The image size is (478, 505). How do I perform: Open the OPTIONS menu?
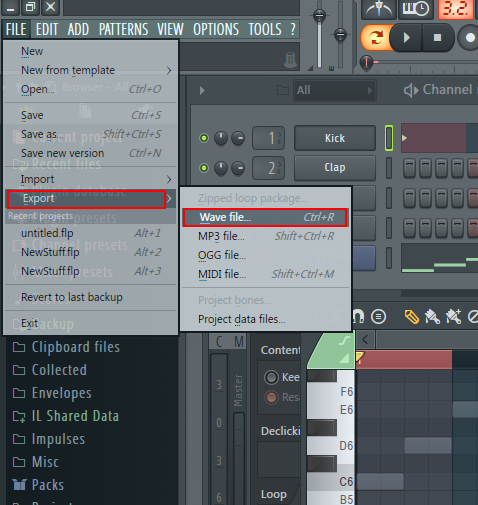[216, 29]
